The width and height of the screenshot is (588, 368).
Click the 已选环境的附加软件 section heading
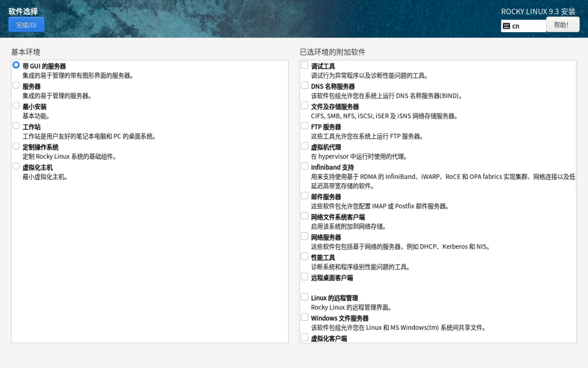[333, 52]
